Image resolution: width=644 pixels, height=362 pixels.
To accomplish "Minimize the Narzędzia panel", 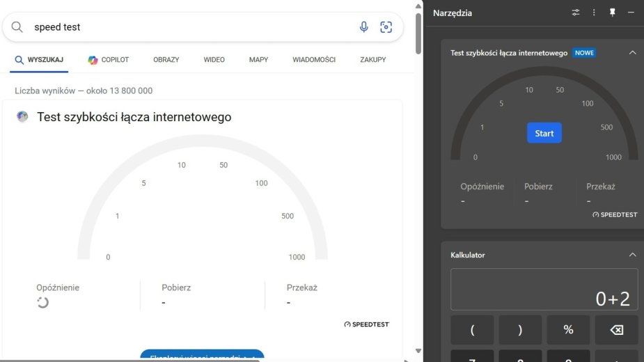I will (631, 13).
